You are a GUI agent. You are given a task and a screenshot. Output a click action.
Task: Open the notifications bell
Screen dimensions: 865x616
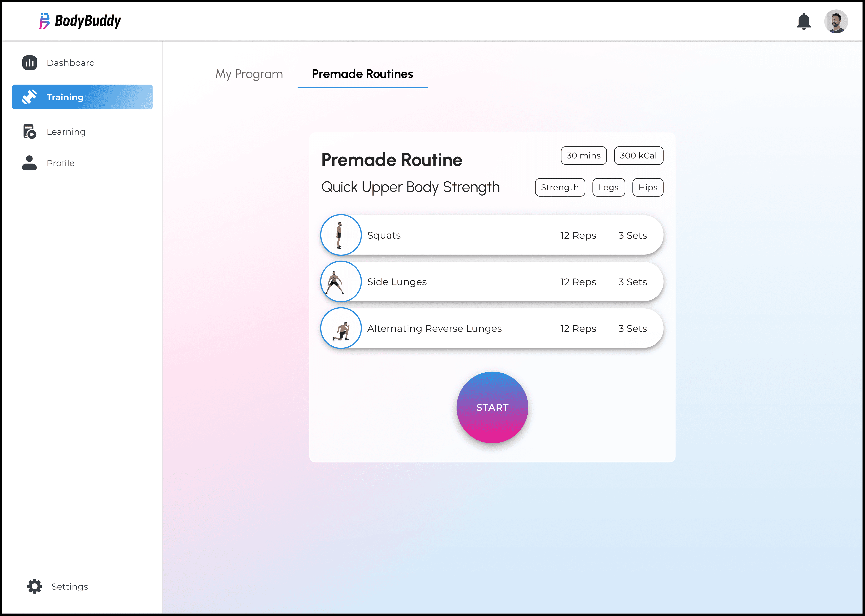point(804,21)
